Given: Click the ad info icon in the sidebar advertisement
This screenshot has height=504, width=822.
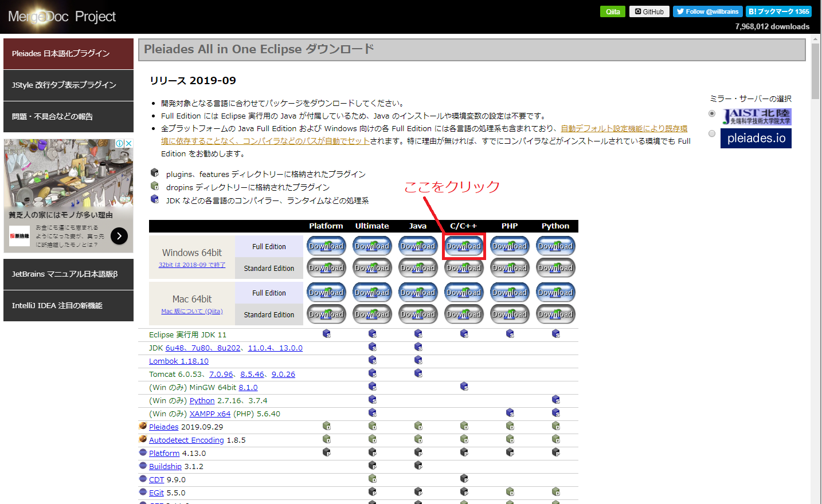Looking at the screenshot, I should pos(120,144).
